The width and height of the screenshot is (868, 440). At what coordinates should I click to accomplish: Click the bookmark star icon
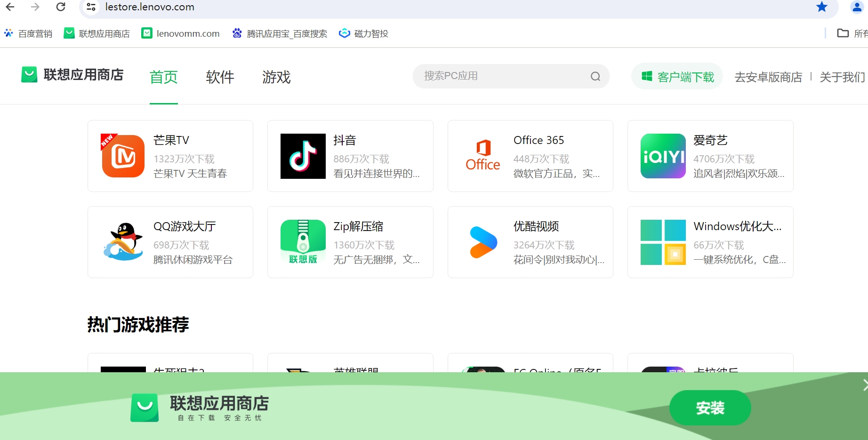click(822, 7)
